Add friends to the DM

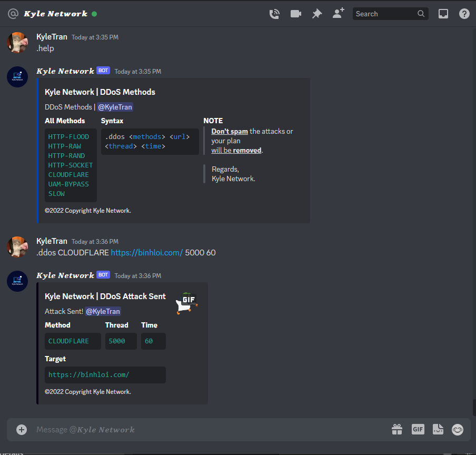click(x=338, y=13)
